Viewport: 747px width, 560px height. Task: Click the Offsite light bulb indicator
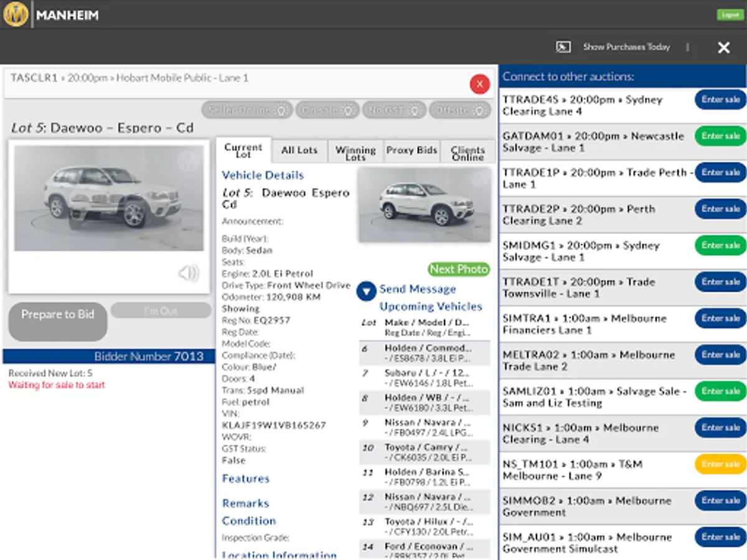481,110
